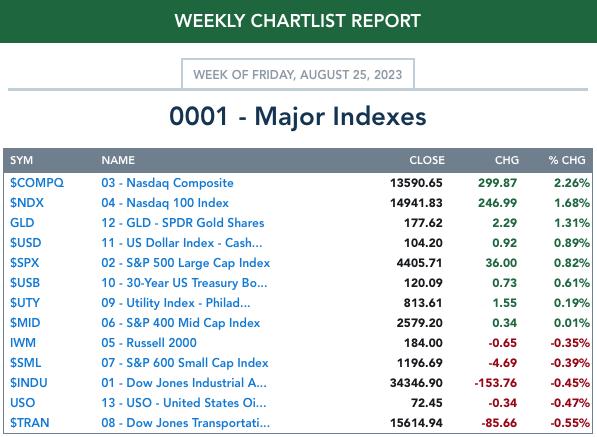Open the Dow Jones Industrial link
Screen dimensions: 597x437
tap(184, 383)
